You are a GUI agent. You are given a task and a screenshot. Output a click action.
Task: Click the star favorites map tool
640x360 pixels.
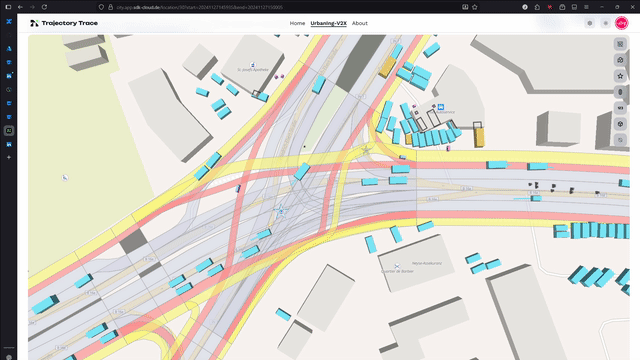620,76
